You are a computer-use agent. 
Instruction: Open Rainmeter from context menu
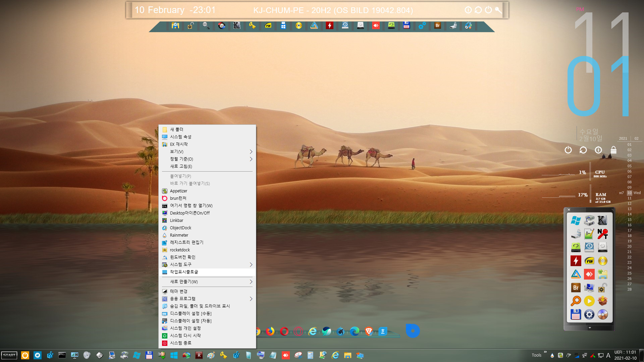point(207,235)
